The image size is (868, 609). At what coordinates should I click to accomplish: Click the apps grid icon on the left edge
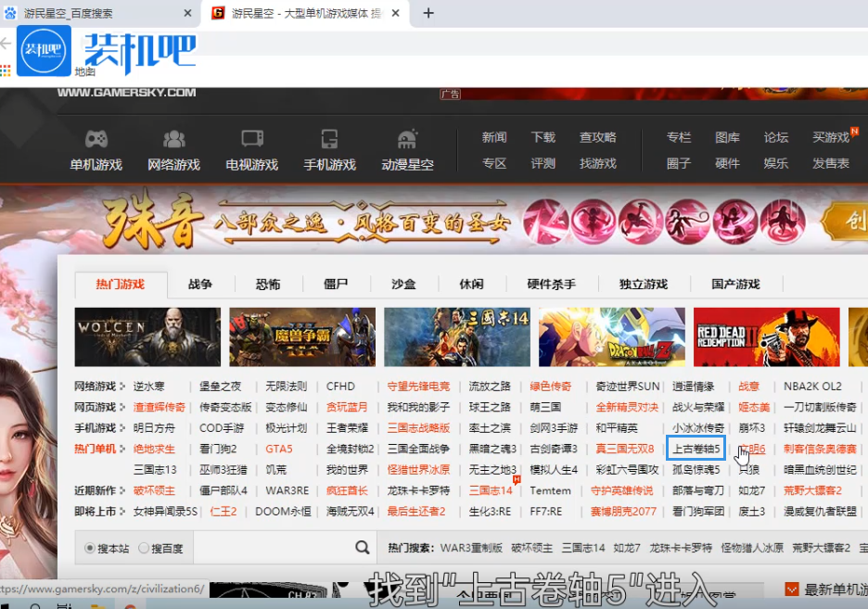coord(7,72)
